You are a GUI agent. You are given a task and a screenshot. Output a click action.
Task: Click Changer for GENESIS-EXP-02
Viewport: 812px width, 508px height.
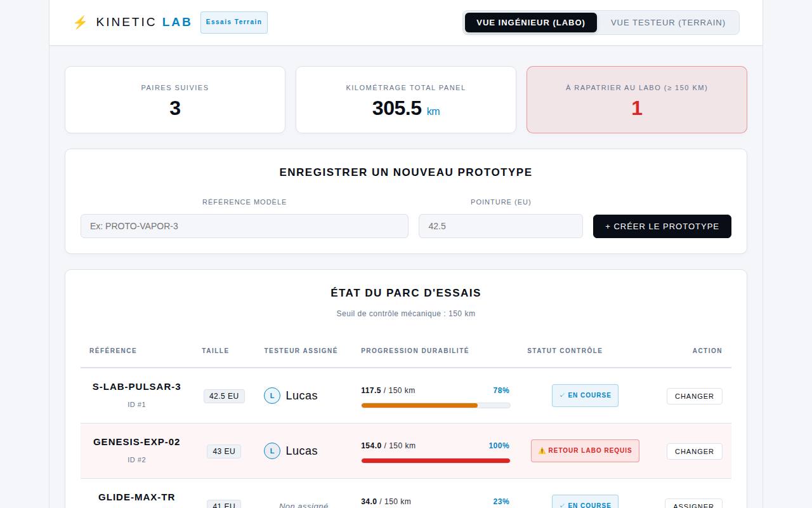pos(695,451)
